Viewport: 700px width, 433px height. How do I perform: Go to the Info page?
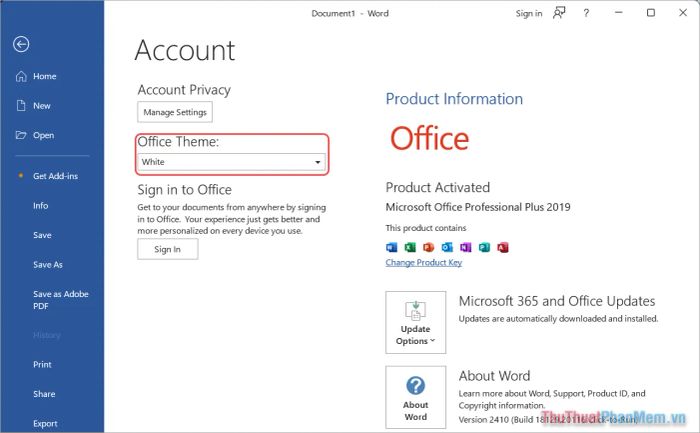point(41,206)
